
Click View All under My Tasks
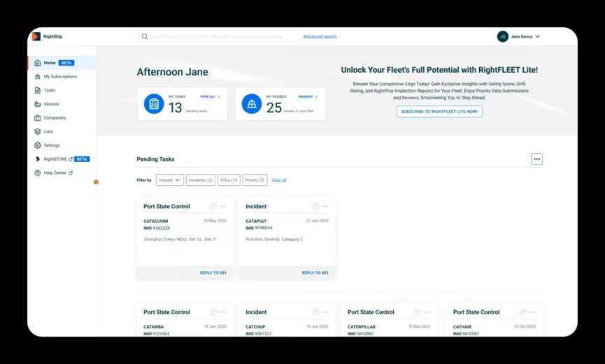(210, 97)
